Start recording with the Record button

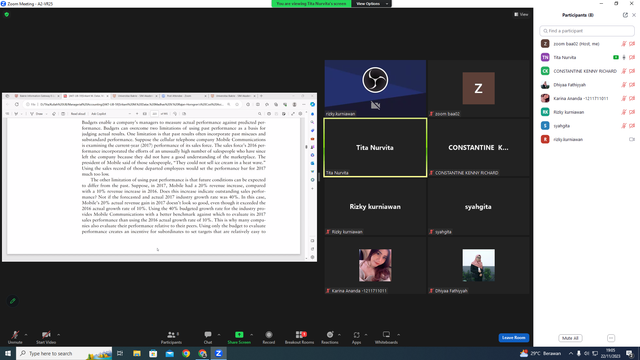pos(269,337)
